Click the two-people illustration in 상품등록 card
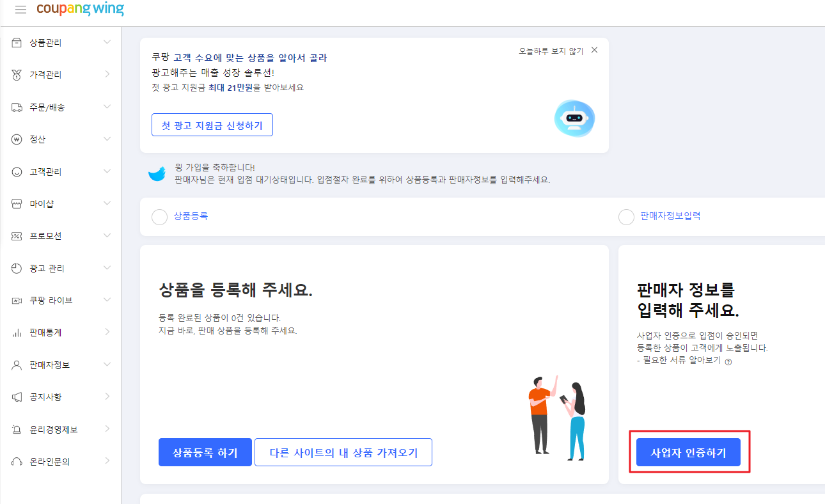Screen dimensions: 825x504 point(556,417)
